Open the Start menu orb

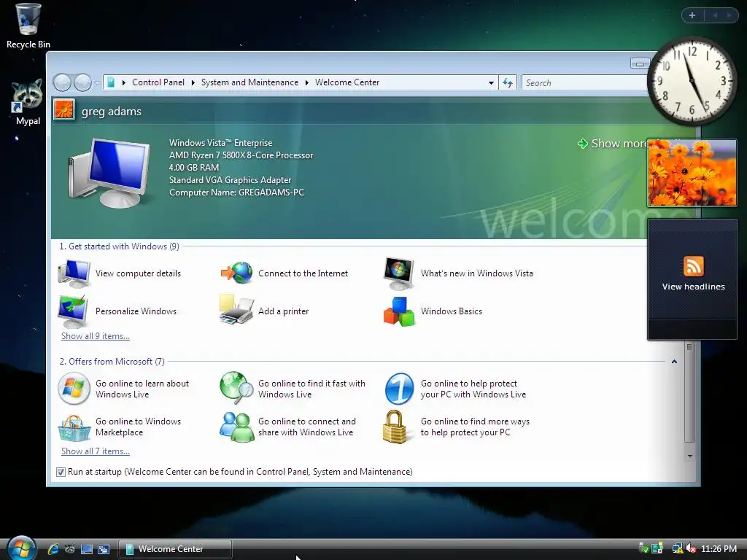coord(21,548)
